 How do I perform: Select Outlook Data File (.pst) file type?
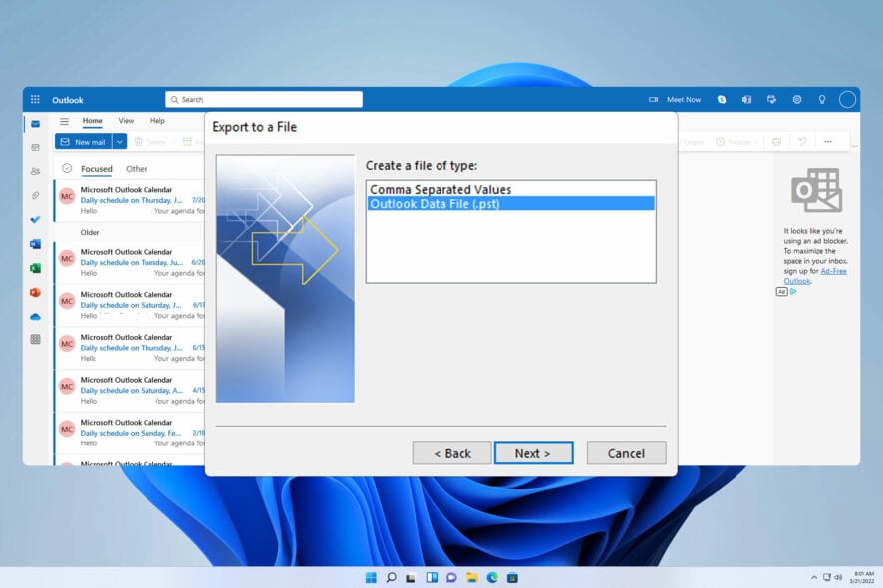pos(509,202)
